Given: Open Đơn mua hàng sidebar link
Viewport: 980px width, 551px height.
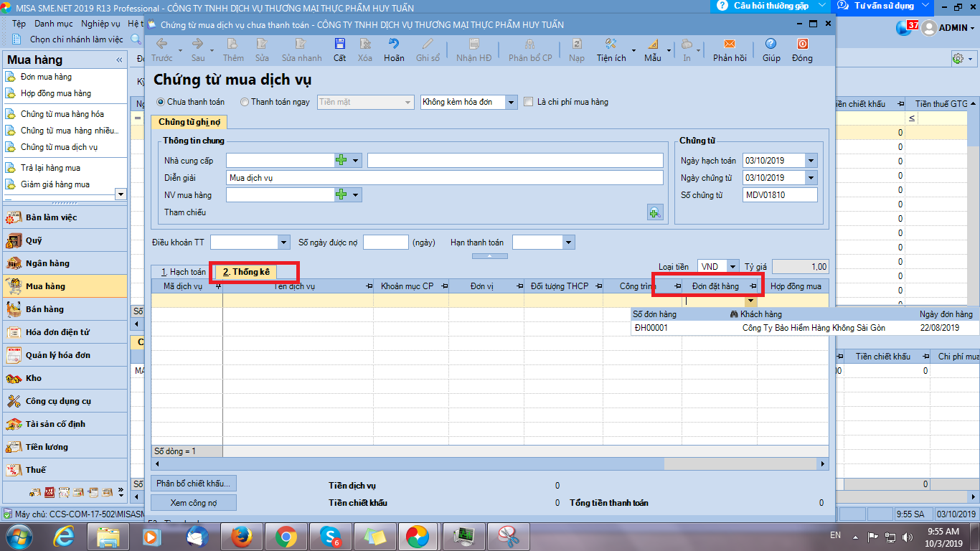Looking at the screenshot, I should click(x=46, y=77).
